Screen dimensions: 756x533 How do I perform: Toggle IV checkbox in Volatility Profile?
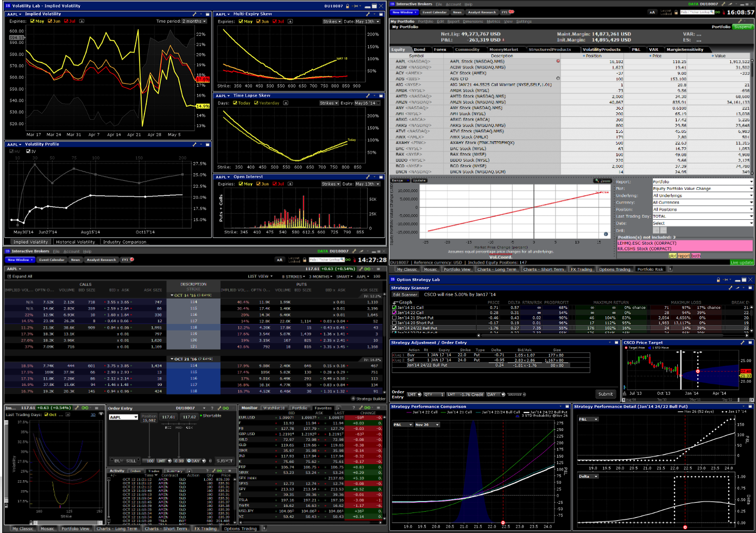pos(28,151)
